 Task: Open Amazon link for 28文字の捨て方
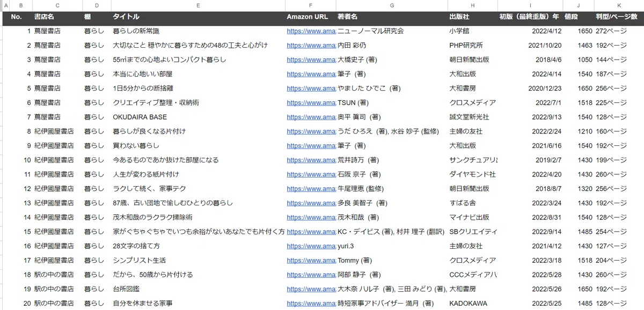coord(311,246)
